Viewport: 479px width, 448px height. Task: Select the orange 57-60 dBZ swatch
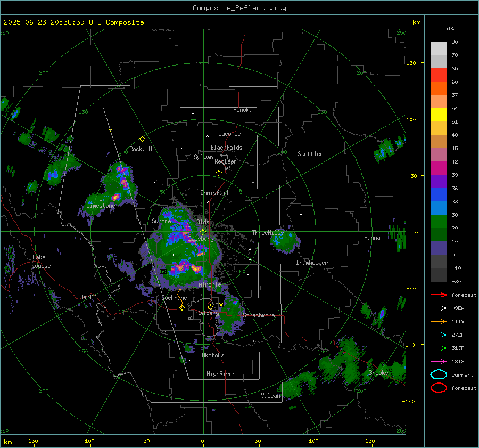(x=439, y=88)
